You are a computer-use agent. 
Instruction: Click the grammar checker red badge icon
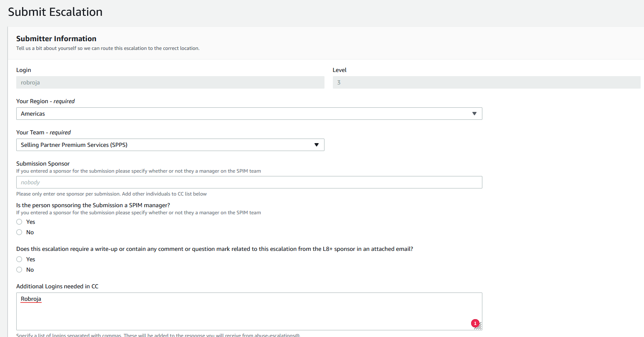[475, 323]
